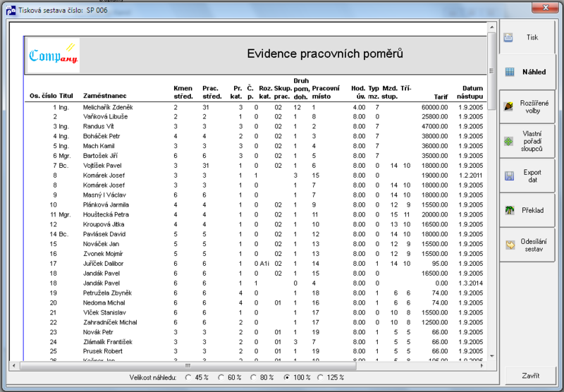
Task: Click the vertical scrollbar thumb
Action: pyautogui.click(x=491, y=71)
